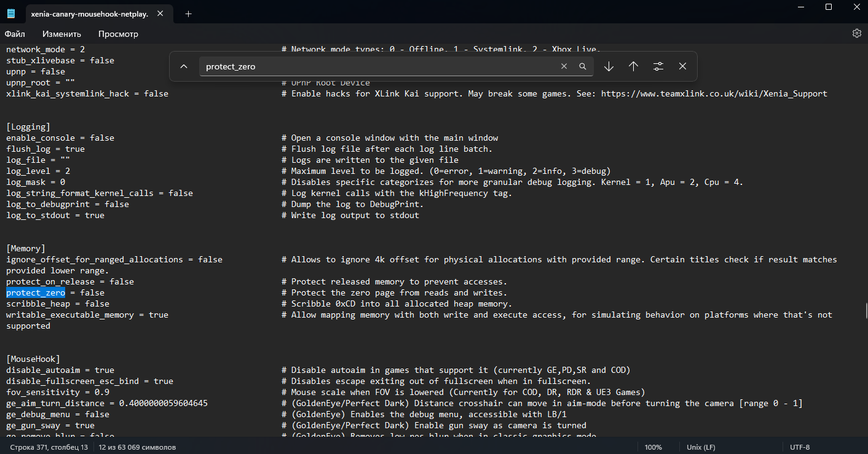Screen dimensions: 868x454
Task: Open the Файл menu
Action: point(15,34)
